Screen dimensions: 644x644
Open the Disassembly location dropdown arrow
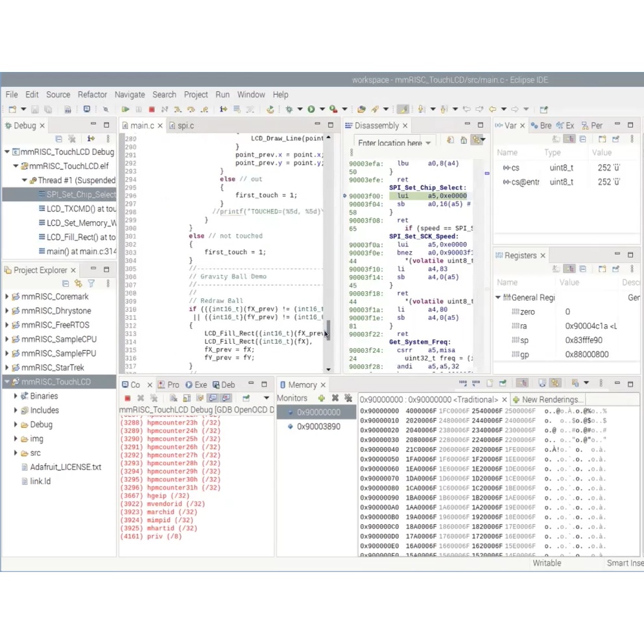[428, 143]
